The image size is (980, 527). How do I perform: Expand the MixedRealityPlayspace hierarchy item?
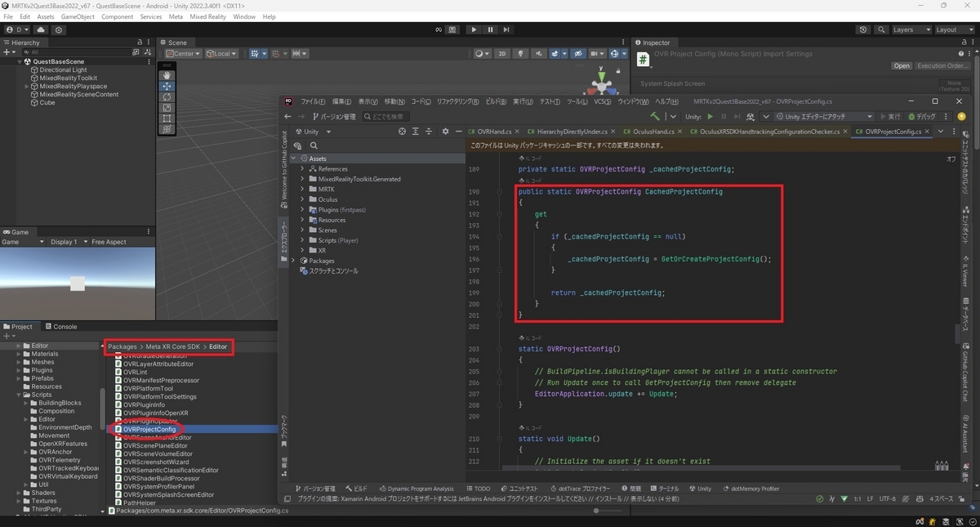click(27, 86)
